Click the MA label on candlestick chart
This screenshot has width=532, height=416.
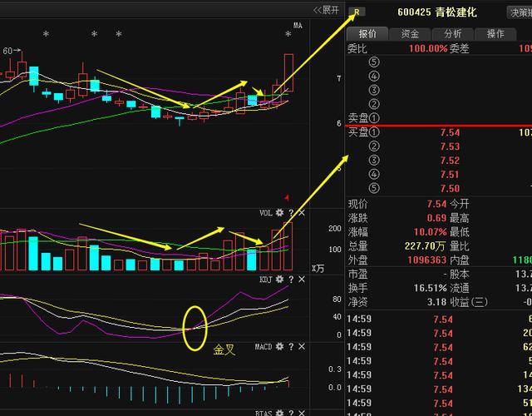point(298,25)
